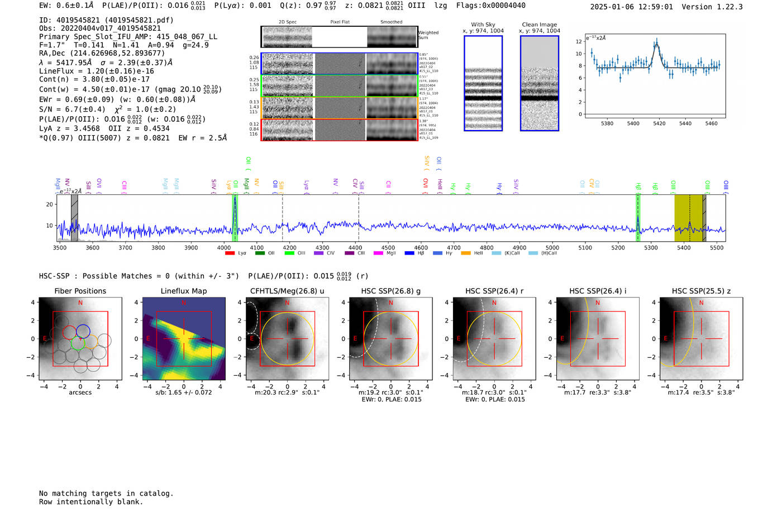Click the RA,Dec coordinates line
The image size is (782, 532).
pos(102,54)
